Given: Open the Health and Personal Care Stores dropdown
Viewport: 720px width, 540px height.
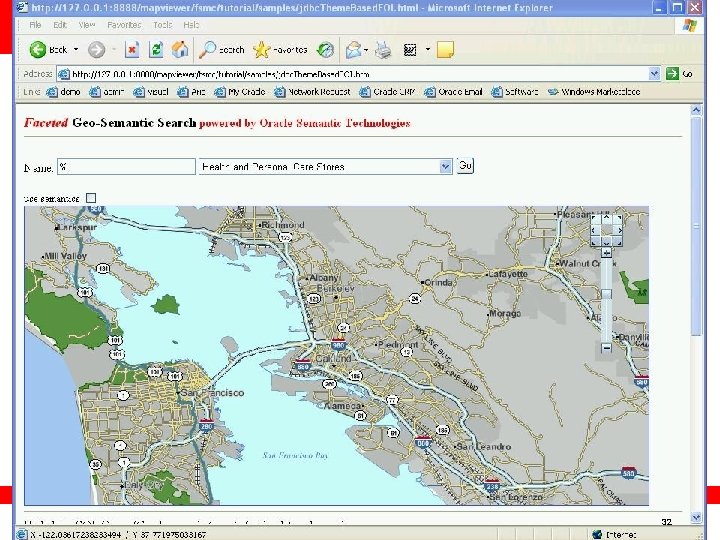Looking at the screenshot, I should click(326, 167).
